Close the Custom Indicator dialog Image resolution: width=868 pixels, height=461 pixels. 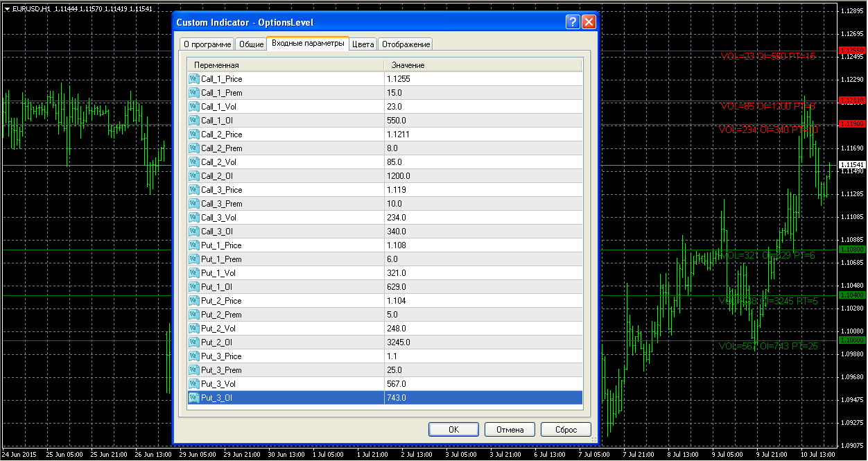coord(589,22)
